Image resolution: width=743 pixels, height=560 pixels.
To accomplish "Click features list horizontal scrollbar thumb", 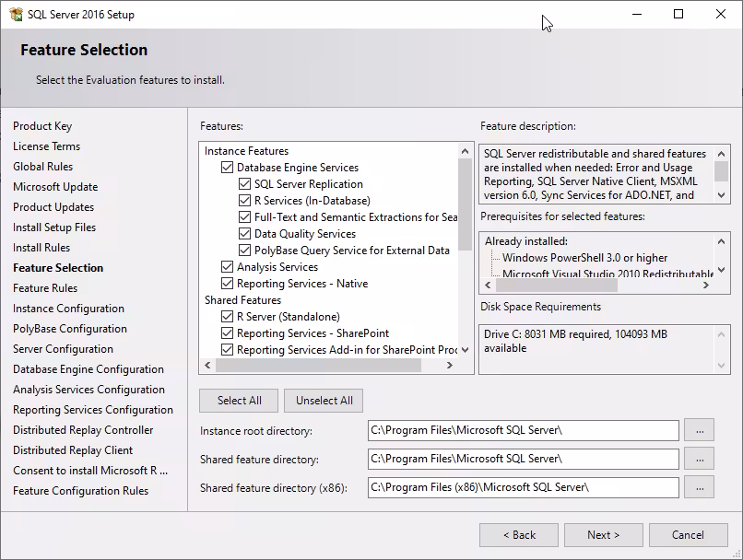I will 318,365.
